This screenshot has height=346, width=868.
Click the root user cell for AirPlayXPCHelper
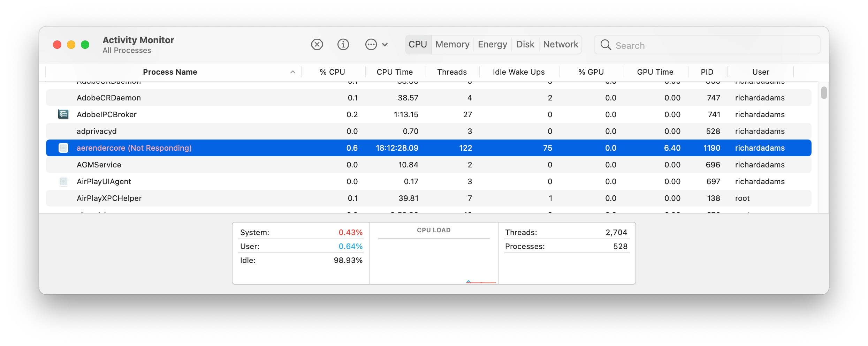(x=743, y=198)
